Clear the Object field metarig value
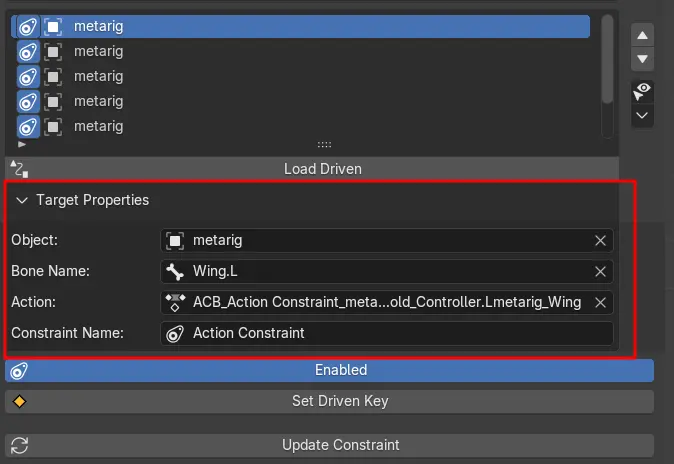The width and height of the screenshot is (674, 464). 600,241
